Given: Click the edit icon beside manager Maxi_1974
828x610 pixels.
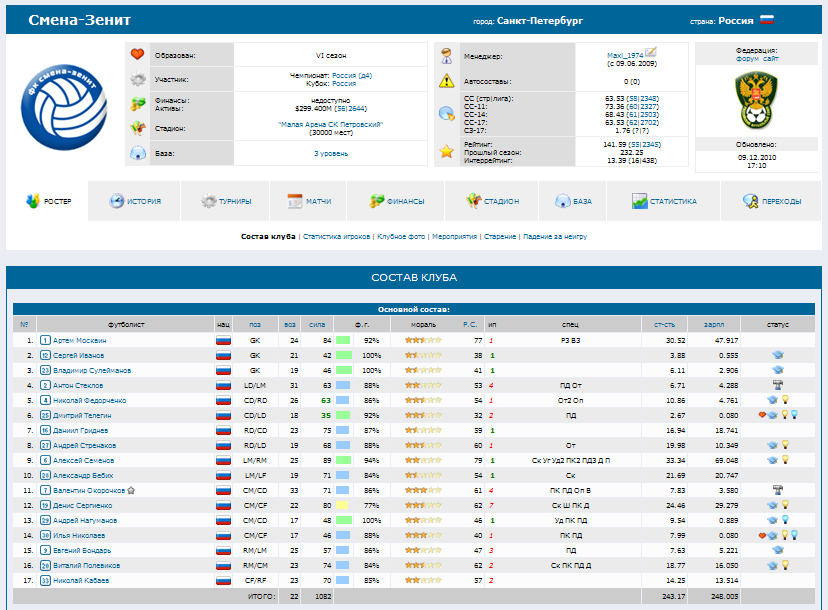Looking at the screenshot, I should coord(651,51).
